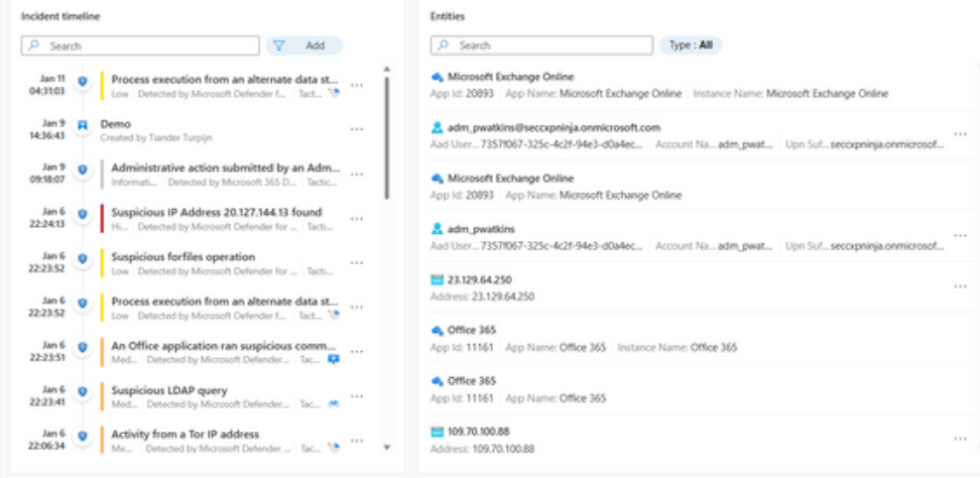Click the IP icon beside 109.70.100.88
The height and width of the screenshot is (478, 980).
click(x=436, y=432)
